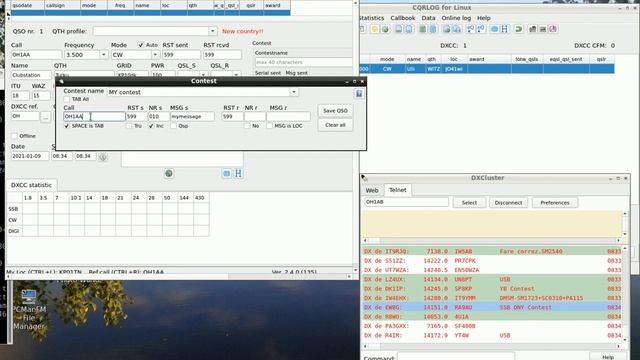Open the QSL_R dropdown
The width and height of the screenshot is (640, 360).
(x=236, y=75)
